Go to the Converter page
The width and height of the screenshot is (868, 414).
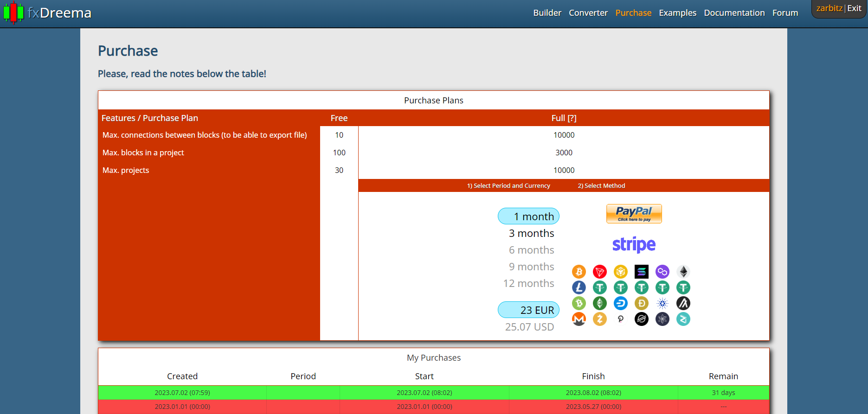588,13
